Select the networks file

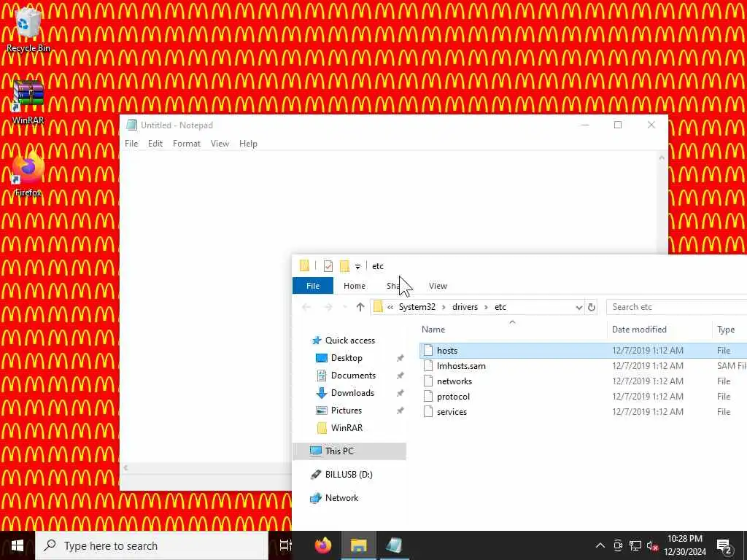[x=583, y=381]
